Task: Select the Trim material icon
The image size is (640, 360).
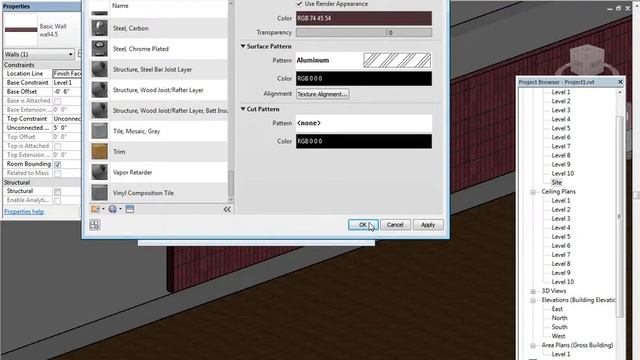Action: (99, 151)
